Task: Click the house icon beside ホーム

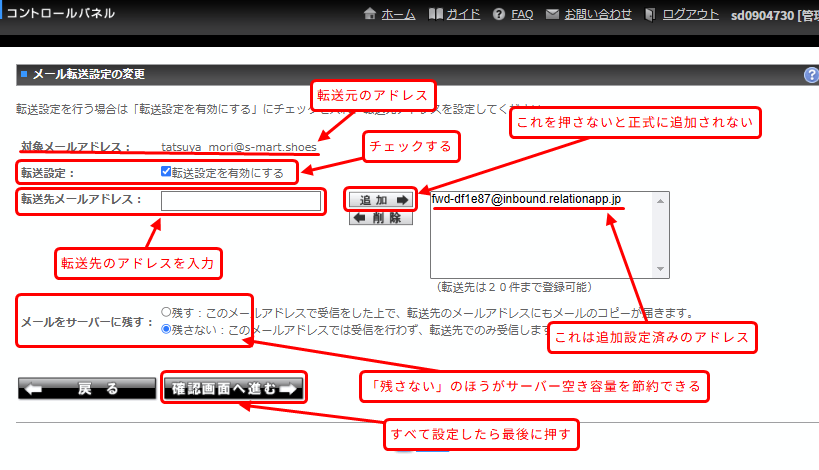Action: pyautogui.click(x=371, y=14)
